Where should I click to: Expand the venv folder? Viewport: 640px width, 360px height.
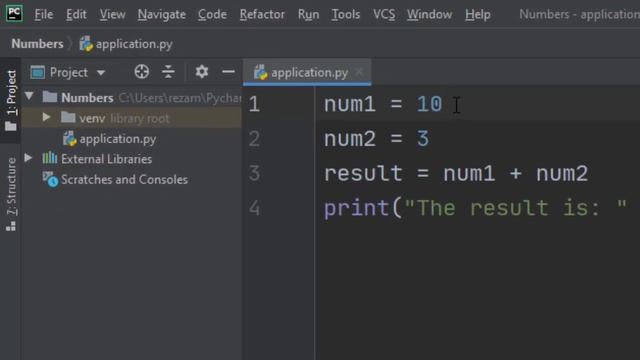[47, 117]
